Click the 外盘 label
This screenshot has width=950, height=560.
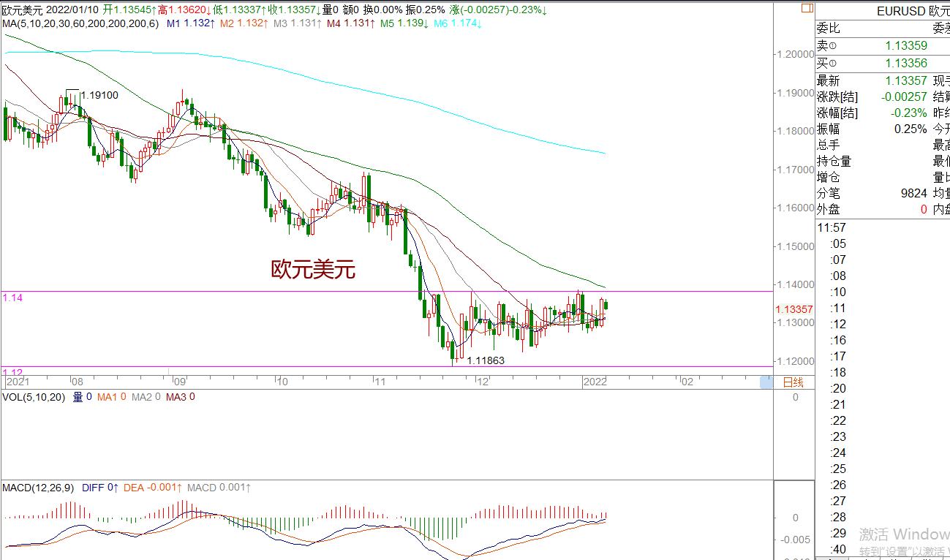(829, 210)
